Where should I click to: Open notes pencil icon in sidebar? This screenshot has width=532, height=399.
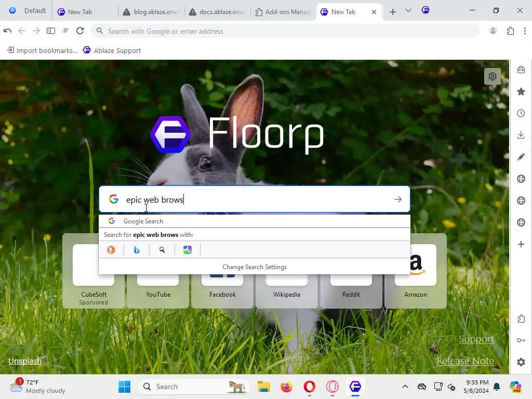[521, 157]
